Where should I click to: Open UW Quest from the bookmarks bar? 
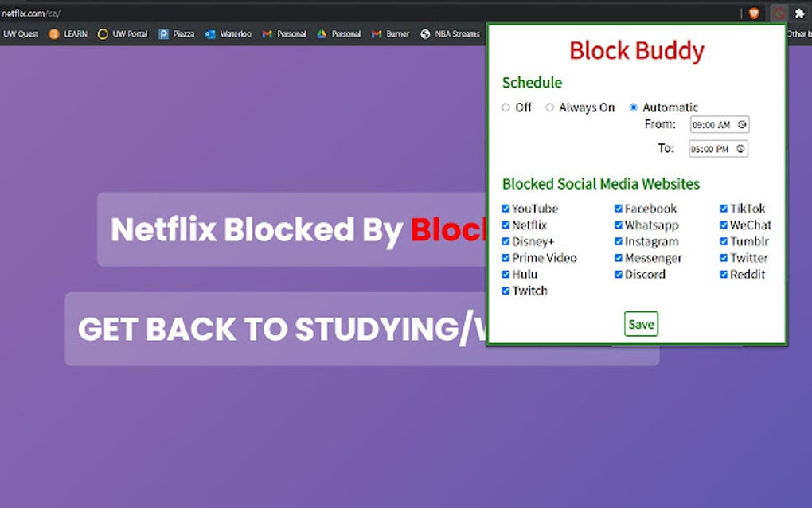point(20,33)
